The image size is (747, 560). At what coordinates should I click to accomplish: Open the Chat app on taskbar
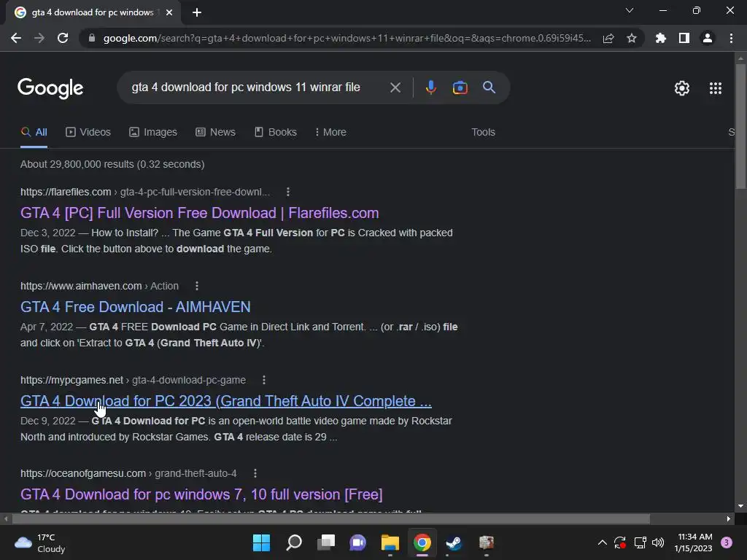[357, 542]
